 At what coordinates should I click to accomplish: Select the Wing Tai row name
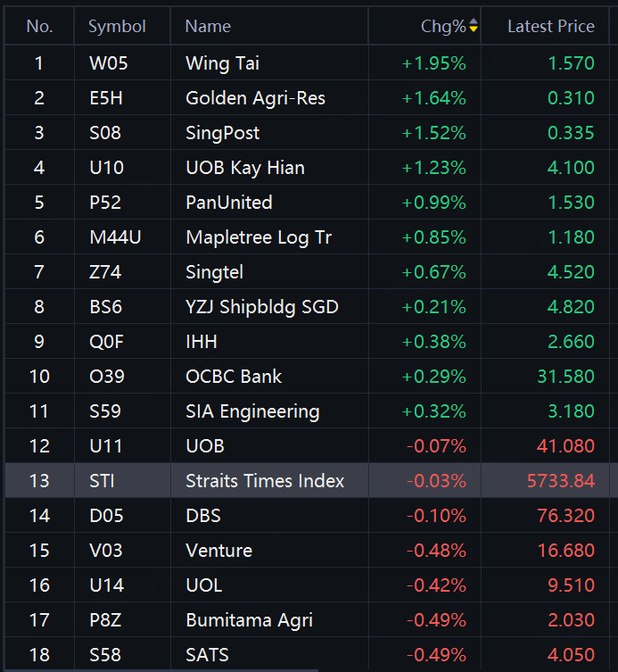222,63
